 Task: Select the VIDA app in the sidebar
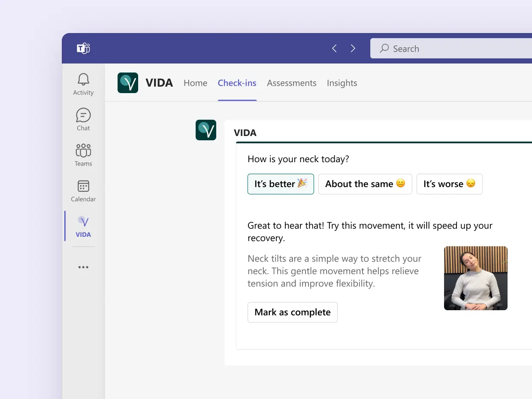coord(83,227)
